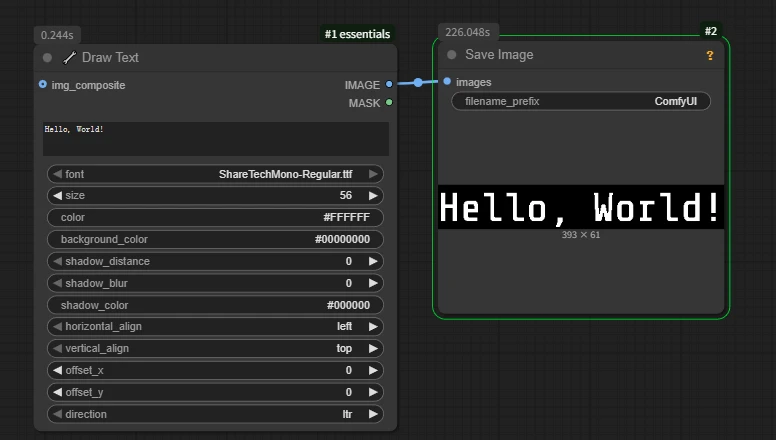Screen dimensions: 776x440
Task: Open the vertical_align dropdown set to top
Action: pos(215,349)
